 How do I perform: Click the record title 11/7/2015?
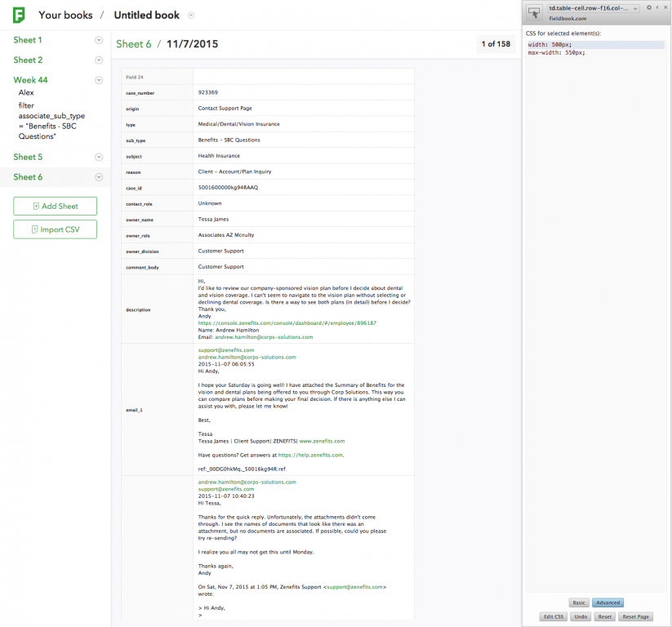192,44
